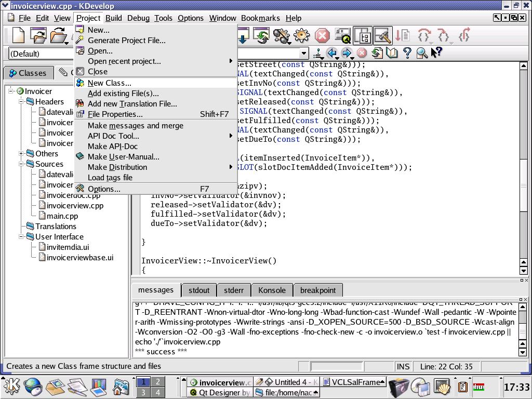Stop the process with red X icon

[322, 36]
